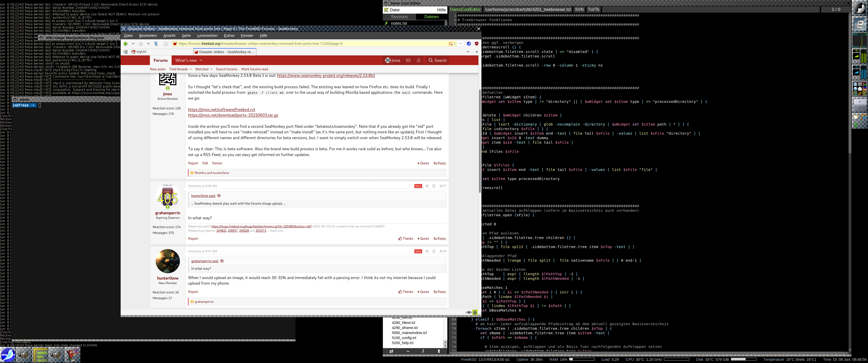Open the list all tabs chevron in SeaMonkey
The width and height of the screenshot is (868, 363).
[468, 51]
